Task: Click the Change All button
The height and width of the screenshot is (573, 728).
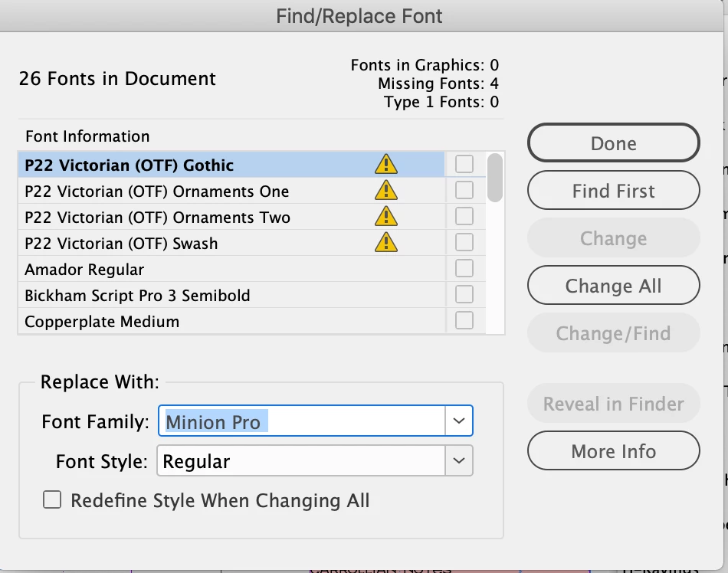Action: click(x=613, y=285)
